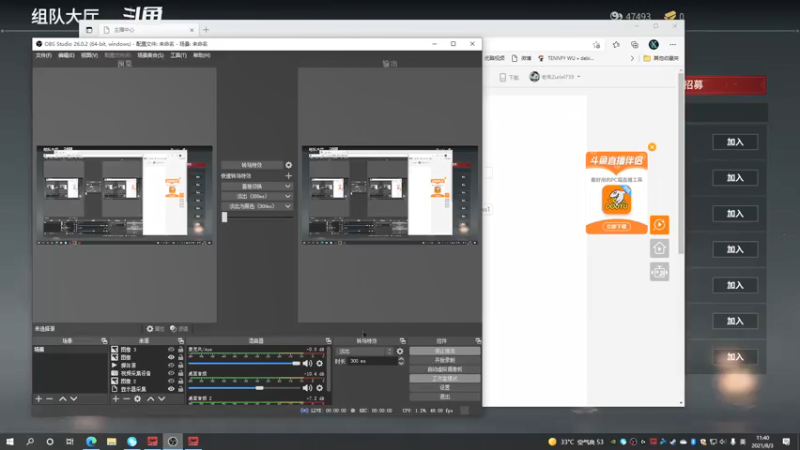Image resolution: width=800 pixels, height=450 pixels.
Task: Open the 工具(T) menu in OBS
Action: [x=179, y=55]
